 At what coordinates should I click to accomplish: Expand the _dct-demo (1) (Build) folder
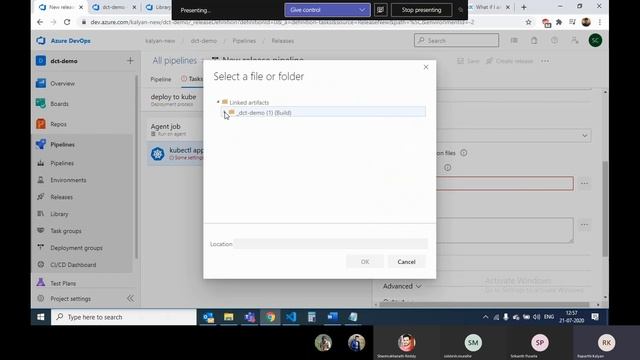click(x=224, y=113)
